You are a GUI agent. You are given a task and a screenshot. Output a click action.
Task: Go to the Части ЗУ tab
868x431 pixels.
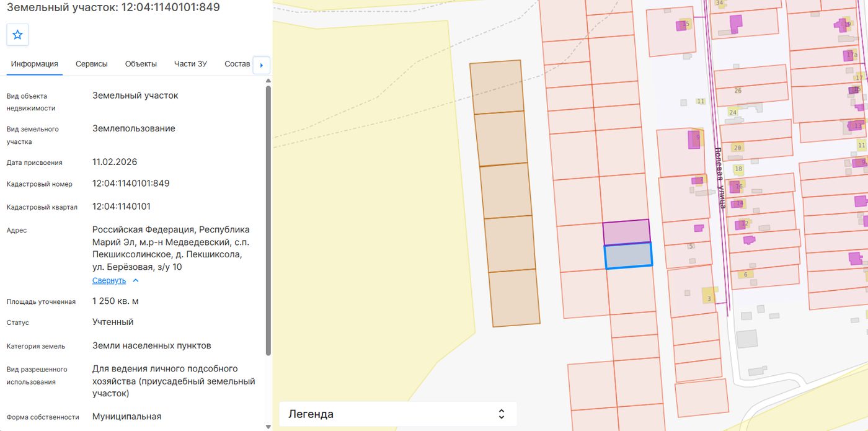point(190,64)
